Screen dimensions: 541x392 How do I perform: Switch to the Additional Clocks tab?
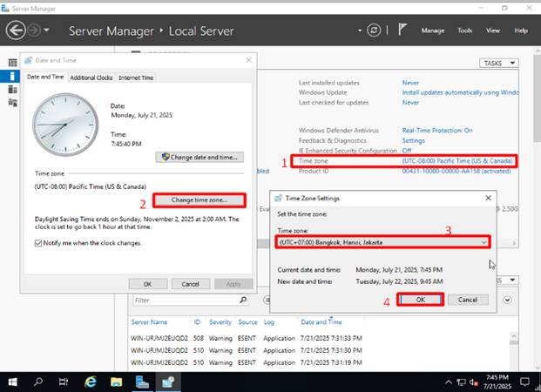91,78
